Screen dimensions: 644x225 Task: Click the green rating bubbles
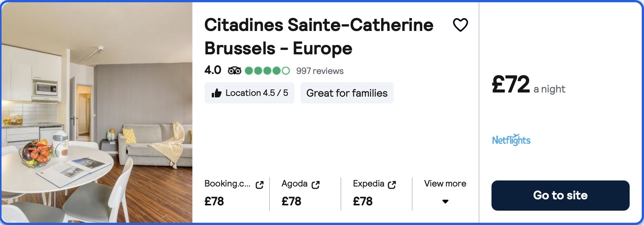[x=267, y=71]
